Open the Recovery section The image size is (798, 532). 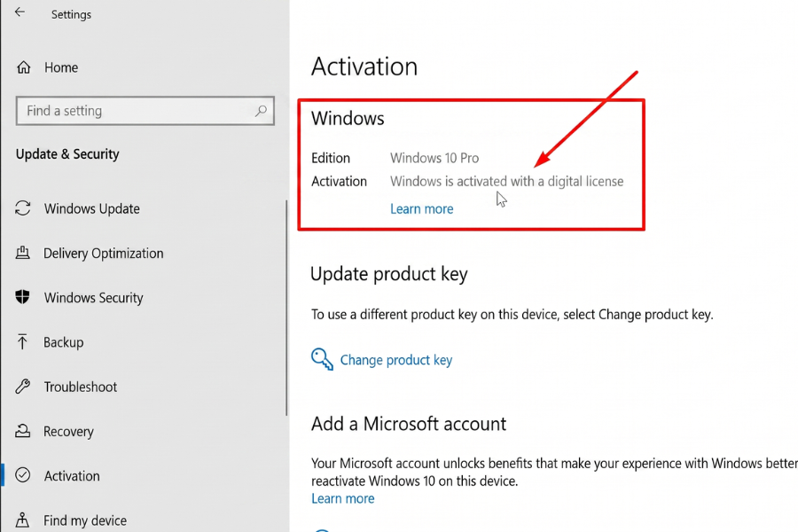(x=68, y=431)
